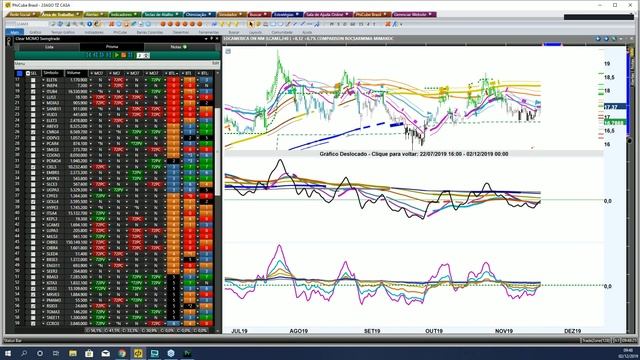Click the blue info circle toolbar icon
Screen dimensions: 640x360
point(89,24)
